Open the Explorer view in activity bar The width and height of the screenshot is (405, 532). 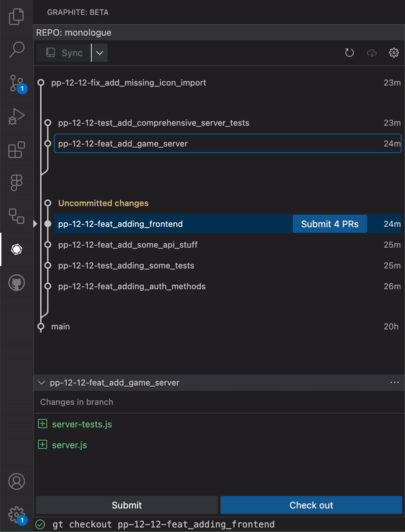16,17
